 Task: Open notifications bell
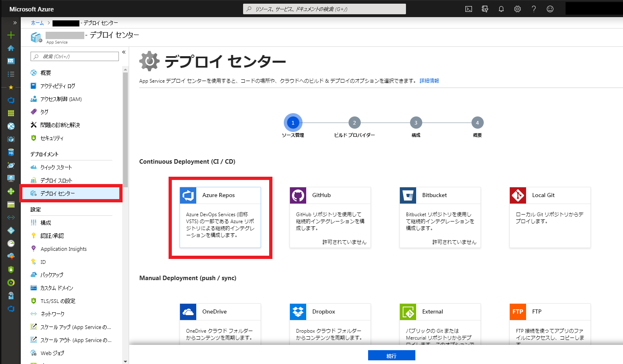click(x=501, y=9)
